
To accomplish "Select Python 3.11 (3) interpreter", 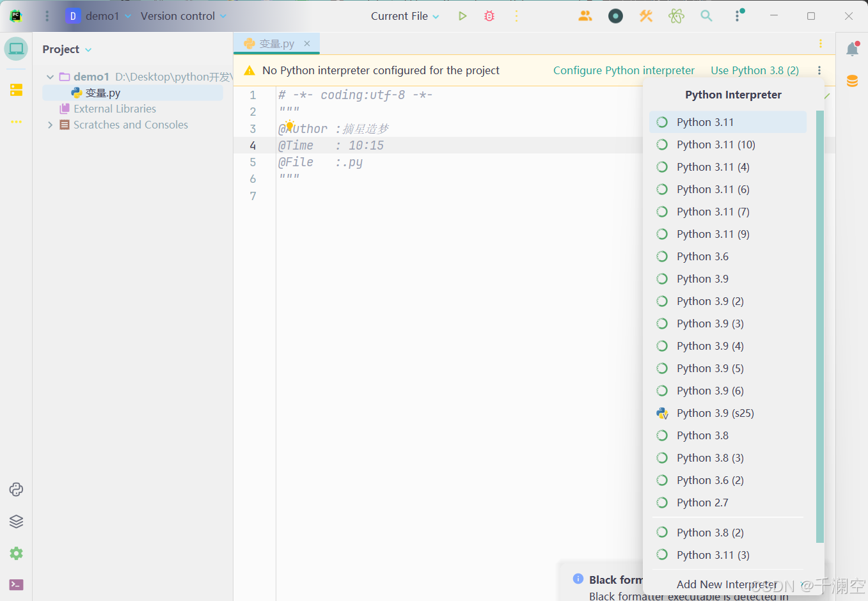I will [728, 555].
